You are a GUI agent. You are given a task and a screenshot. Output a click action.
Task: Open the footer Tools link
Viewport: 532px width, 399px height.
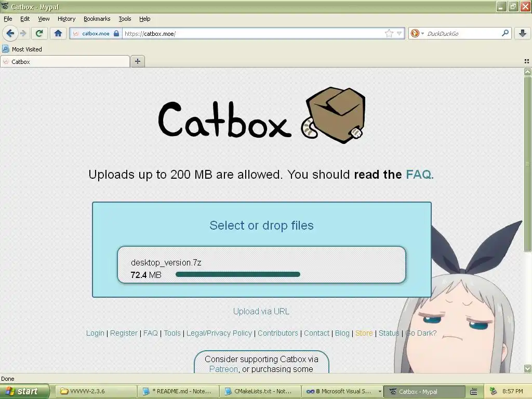tap(172, 333)
